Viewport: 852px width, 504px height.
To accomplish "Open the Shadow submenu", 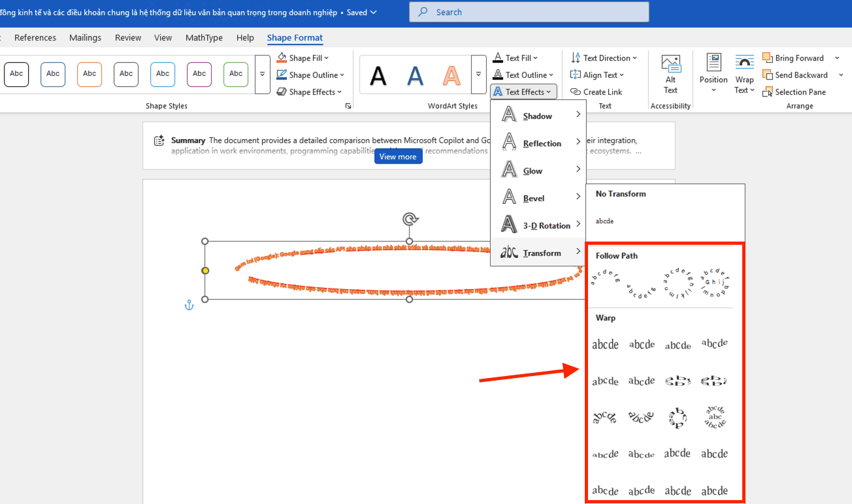I will (x=538, y=116).
